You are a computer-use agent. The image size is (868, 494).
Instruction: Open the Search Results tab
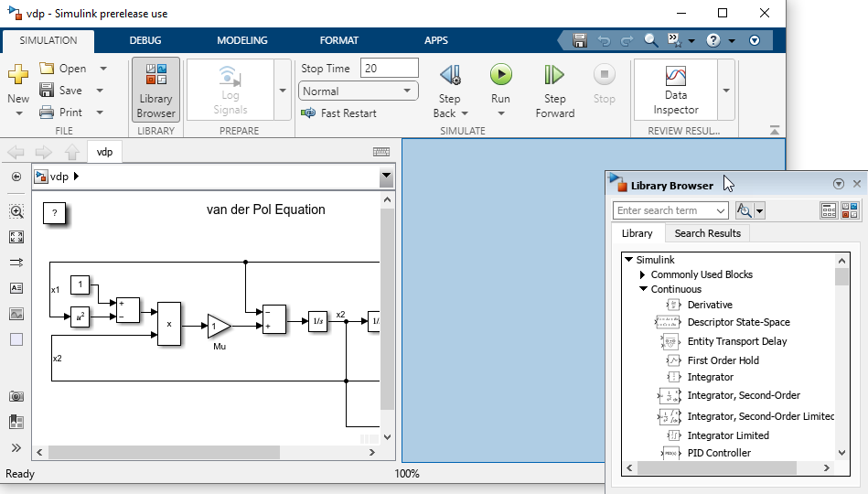(707, 233)
